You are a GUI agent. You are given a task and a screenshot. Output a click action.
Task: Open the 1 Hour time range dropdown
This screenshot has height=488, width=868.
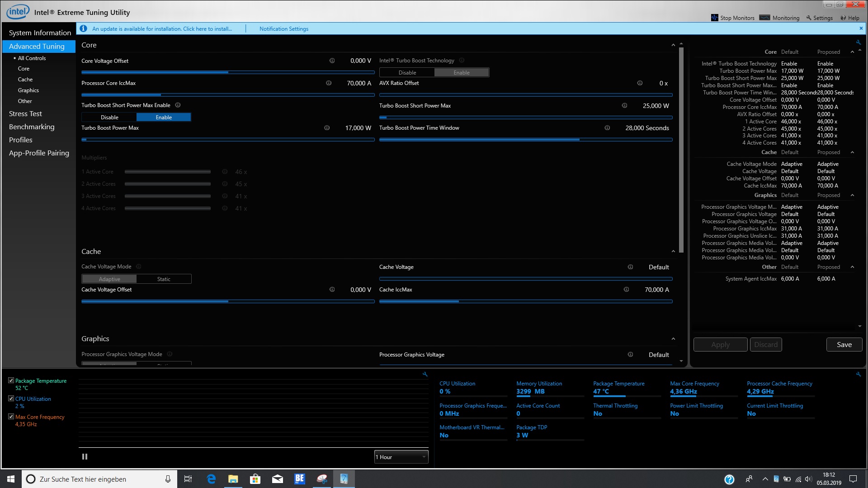401,457
